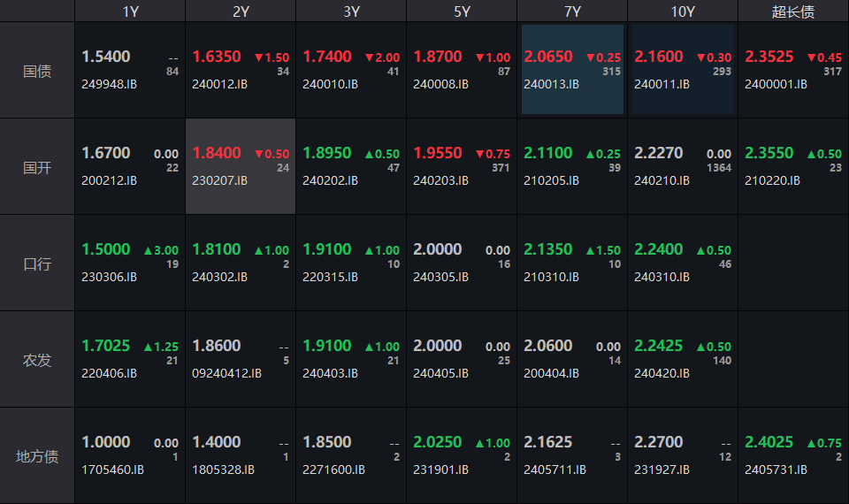Image resolution: width=849 pixels, height=504 pixels.
Task: Open bond code 230207.IB in highlighted cell
Action: pos(219,180)
